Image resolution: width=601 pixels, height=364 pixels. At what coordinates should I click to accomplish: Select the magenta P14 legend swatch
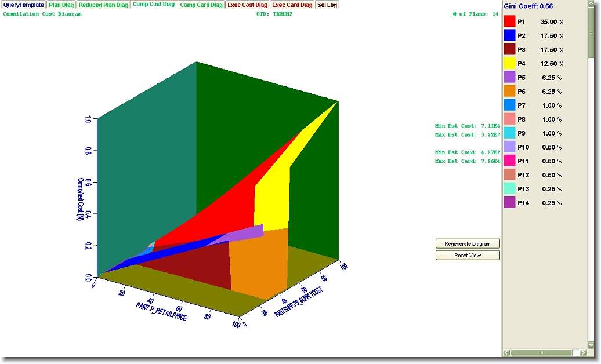click(509, 202)
